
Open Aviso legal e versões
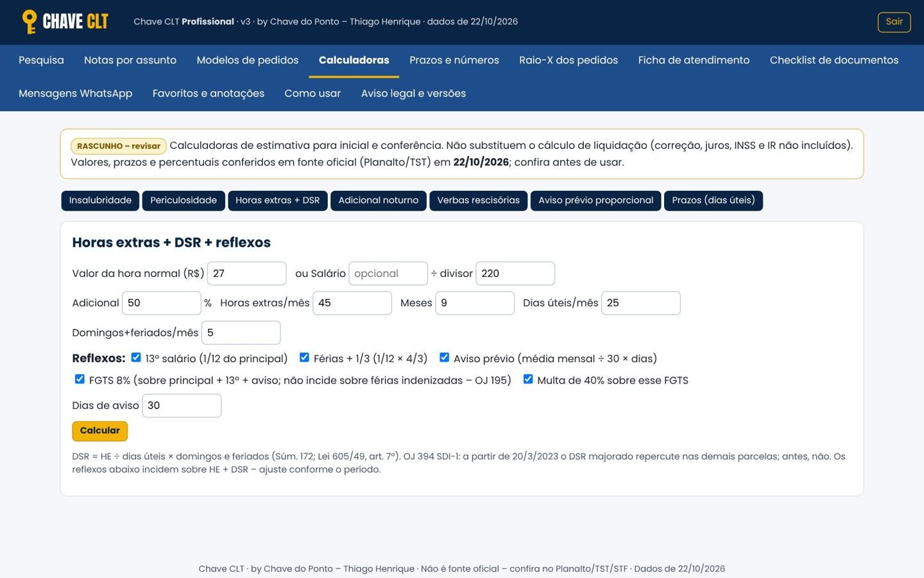click(x=413, y=94)
